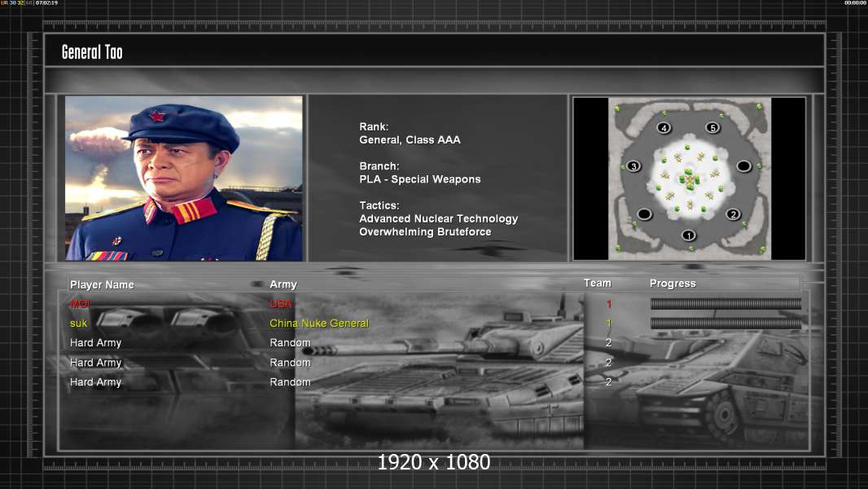Click the 07:02:19 clock in top corner

[x=46, y=2]
